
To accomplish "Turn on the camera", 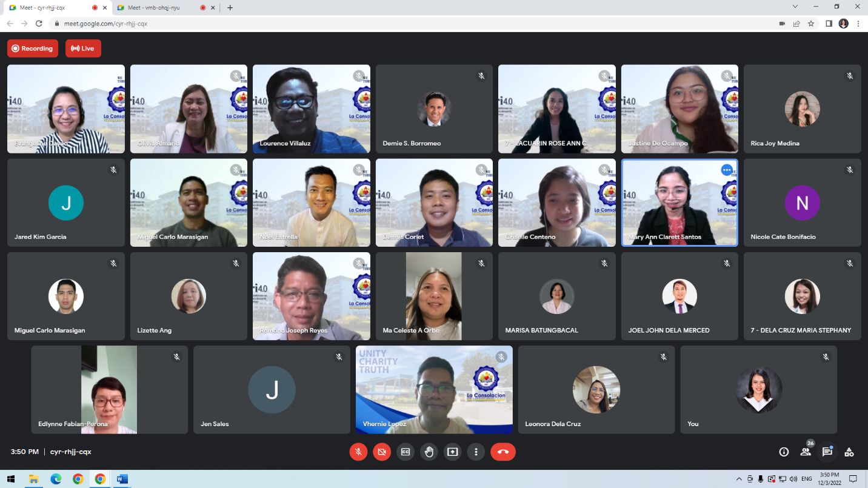I will [x=382, y=452].
